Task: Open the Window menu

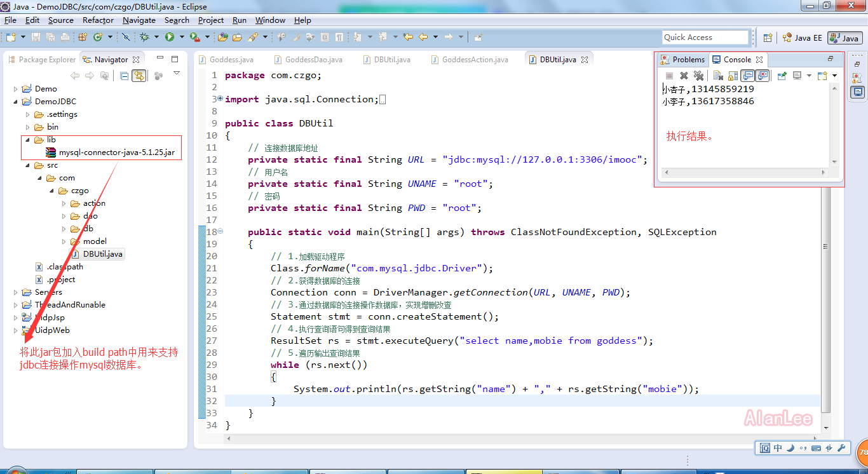Action: 270,20
